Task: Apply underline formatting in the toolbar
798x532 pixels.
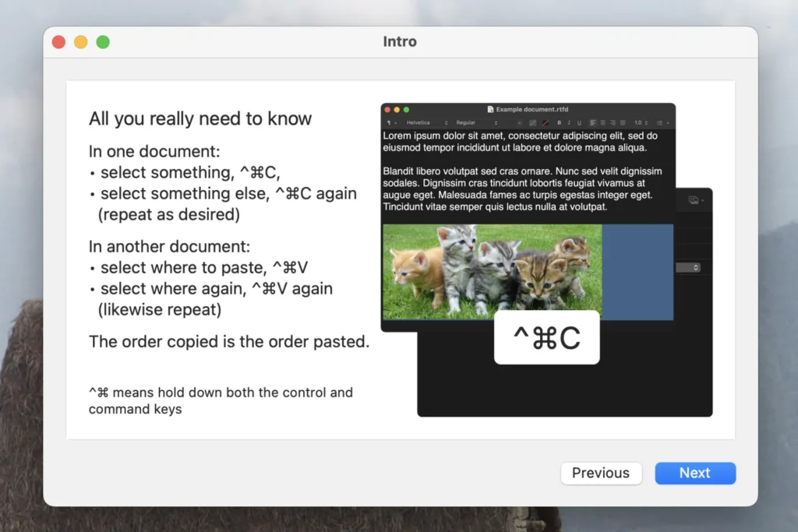Action: pos(579,122)
